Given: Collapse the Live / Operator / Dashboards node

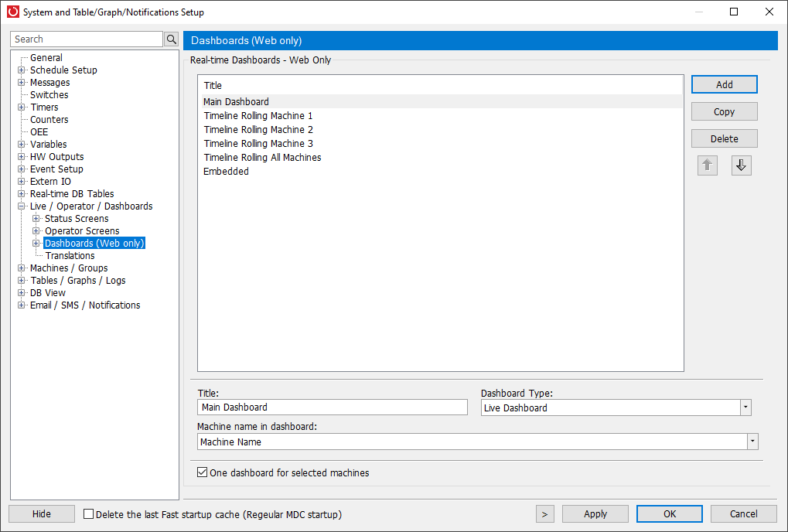Looking at the screenshot, I should click(21, 206).
